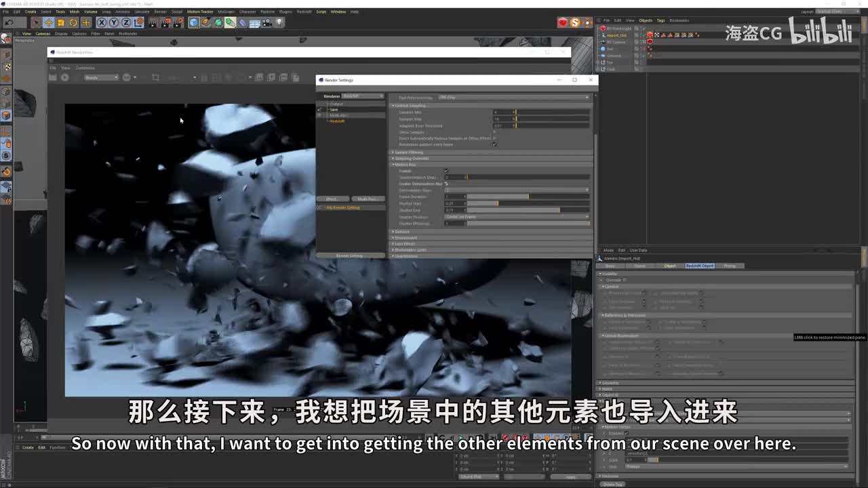This screenshot has width=868, height=488.
Task: Click the Delete Tag button
Action: pos(612,484)
